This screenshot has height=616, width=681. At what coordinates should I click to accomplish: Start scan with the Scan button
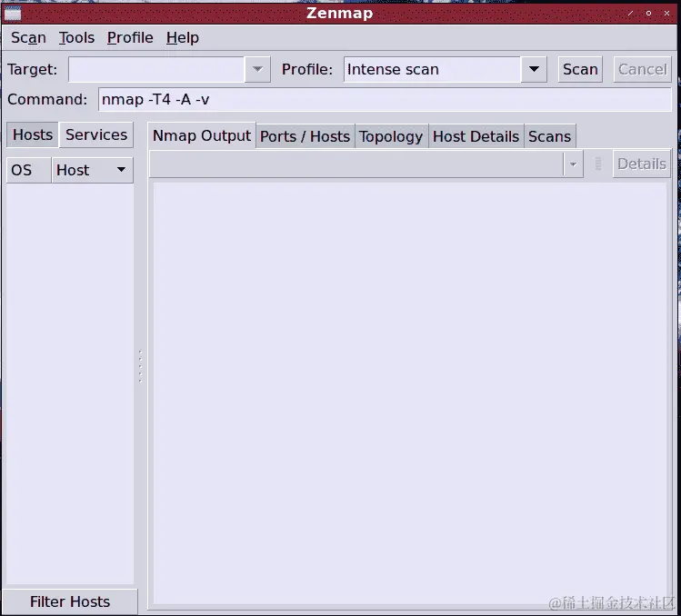coord(580,69)
